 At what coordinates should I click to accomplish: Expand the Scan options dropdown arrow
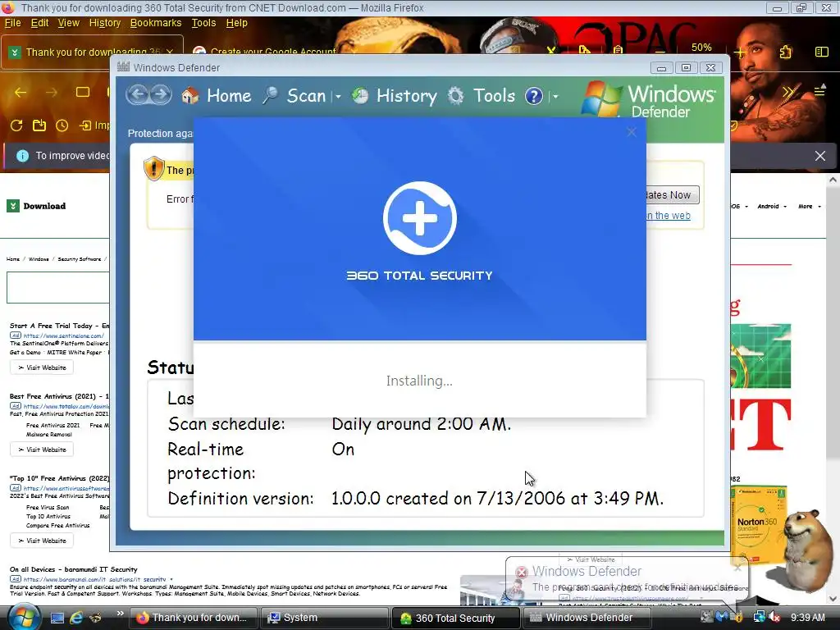(338, 97)
